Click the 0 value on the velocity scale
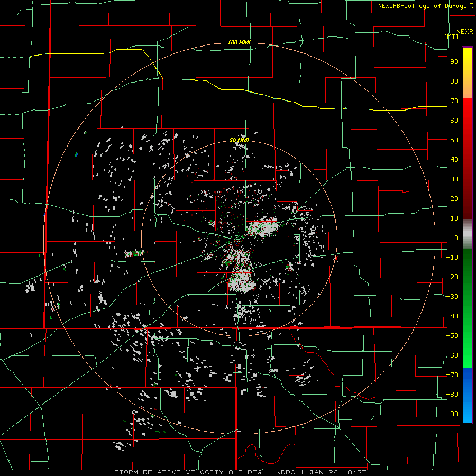This screenshot has height=476, width=476. [456, 238]
